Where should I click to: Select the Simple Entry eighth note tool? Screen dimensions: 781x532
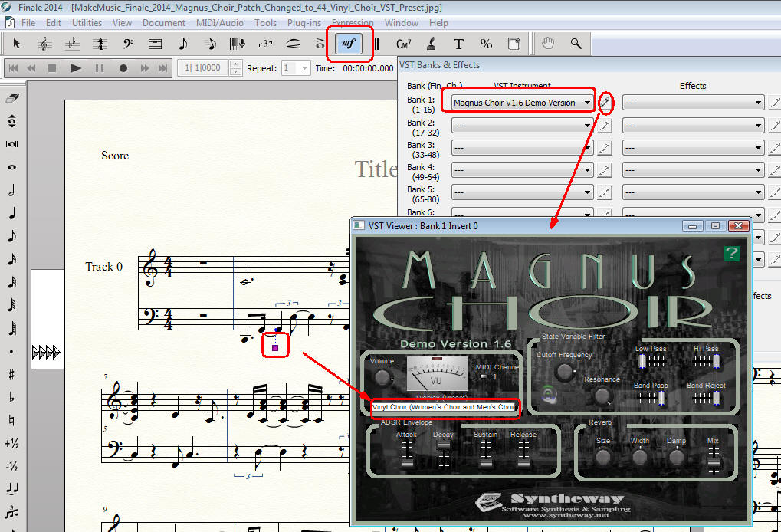coord(183,44)
